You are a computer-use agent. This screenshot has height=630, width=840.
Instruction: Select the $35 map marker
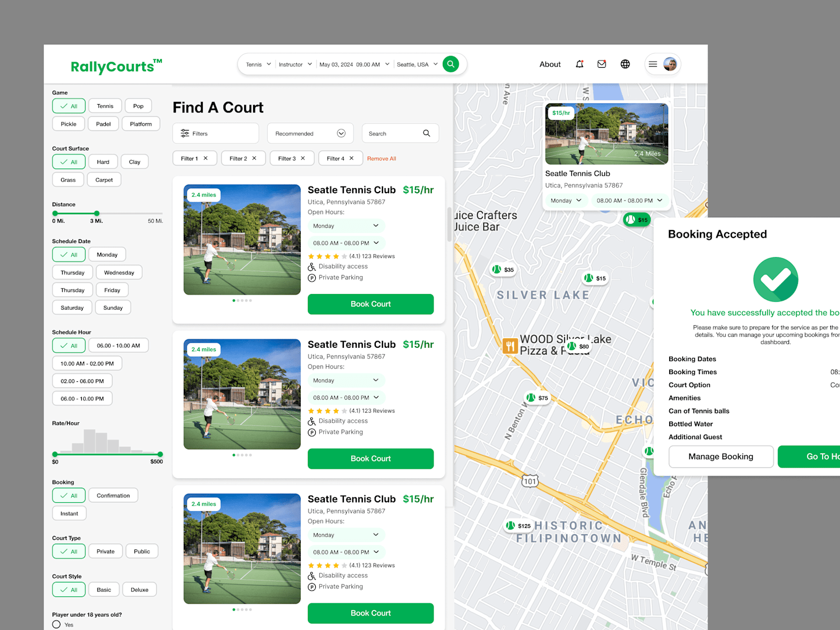pyautogui.click(x=503, y=269)
